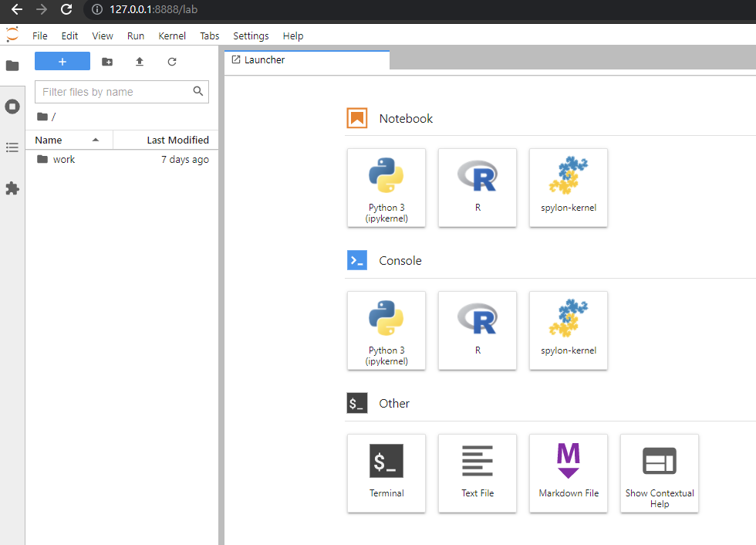Click the Console section heading
The width and height of the screenshot is (756, 545).
pyautogui.click(x=400, y=260)
